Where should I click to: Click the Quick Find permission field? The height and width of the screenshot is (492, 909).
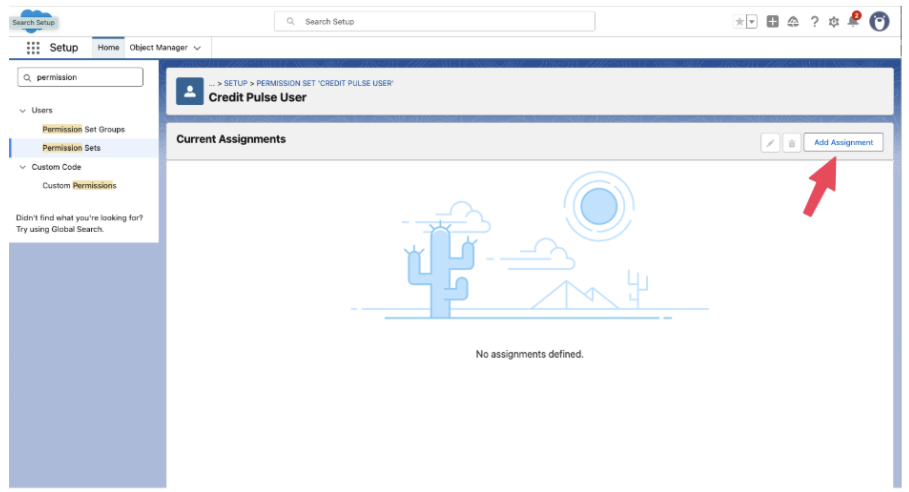point(81,77)
